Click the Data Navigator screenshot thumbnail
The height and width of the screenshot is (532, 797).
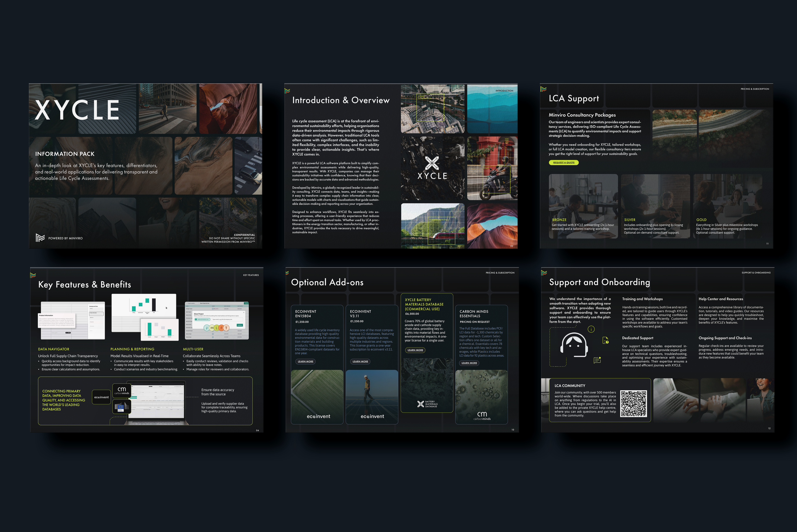pos(72,320)
